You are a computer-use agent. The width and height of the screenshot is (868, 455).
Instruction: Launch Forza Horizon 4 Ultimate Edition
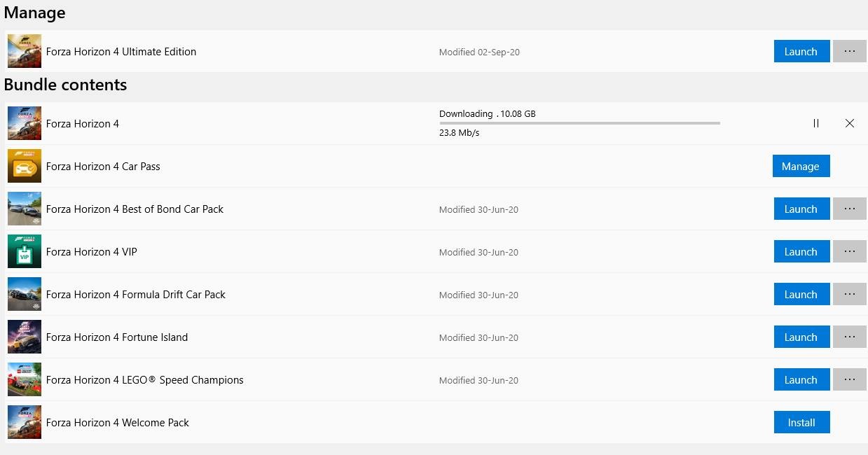(801, 51)
